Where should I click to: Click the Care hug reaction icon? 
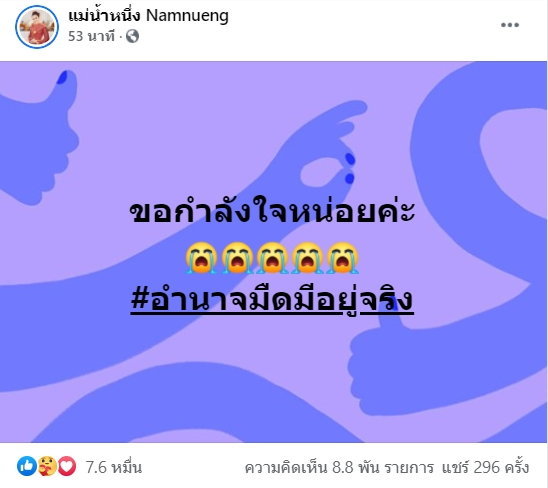[x=47, y=466]
